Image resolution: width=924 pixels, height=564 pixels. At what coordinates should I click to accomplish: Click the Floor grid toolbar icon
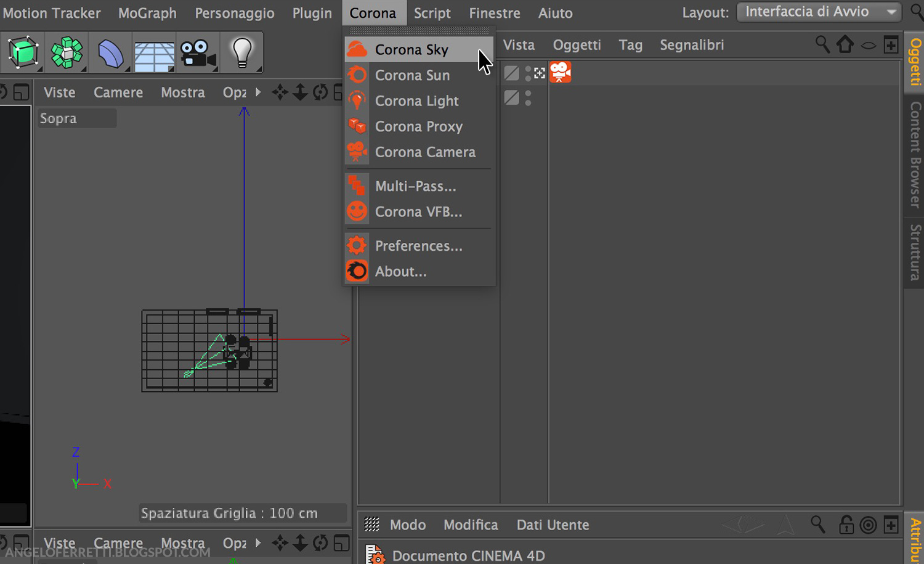click(154, 56)
